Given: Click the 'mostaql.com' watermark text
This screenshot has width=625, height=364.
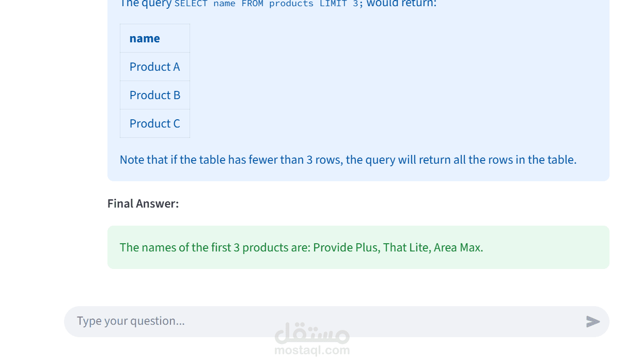Looking at the screenshot, I should tap(312, 351).
